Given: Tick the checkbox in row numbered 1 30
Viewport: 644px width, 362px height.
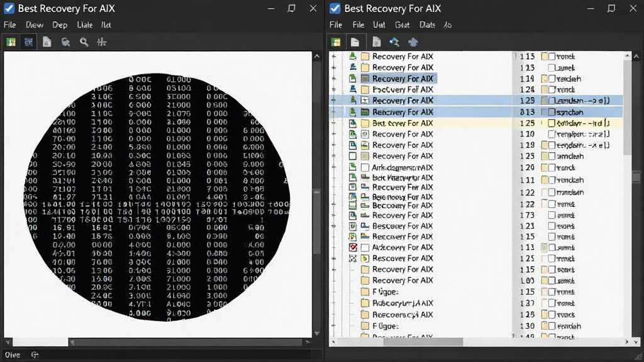Looking at the screenshot, I should 552,326.
